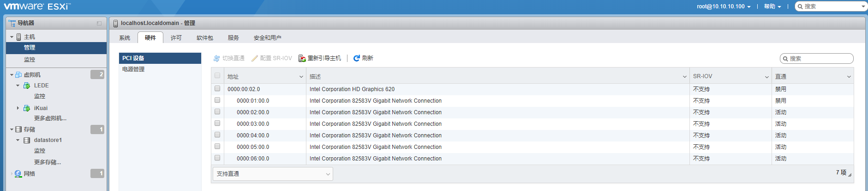Select the checkbox for device 0000:03:00.0
Screen dimensions: 868x191
[217, 123]
